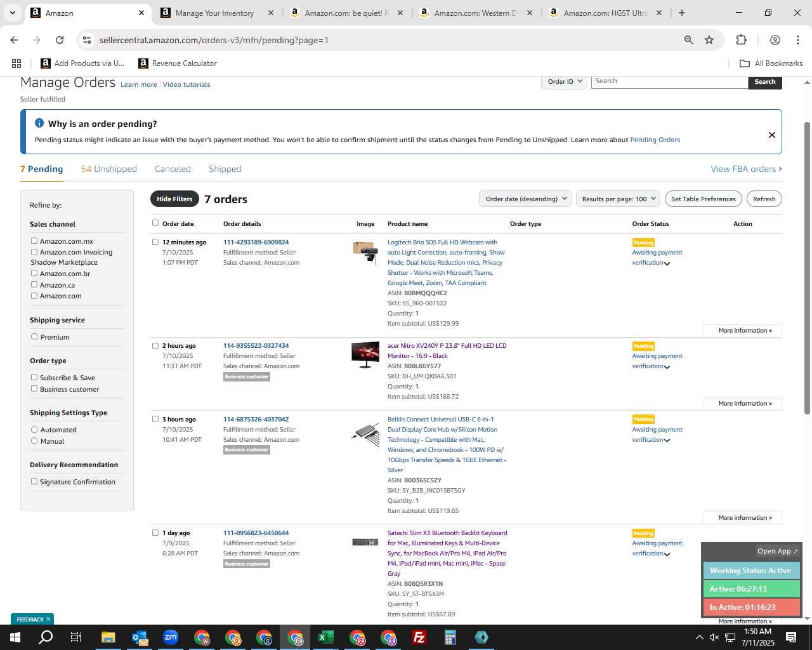Screen dimensions: 812x650
Task: Check the Amazon.ca sales channel filter
Action: coord(34,284)
